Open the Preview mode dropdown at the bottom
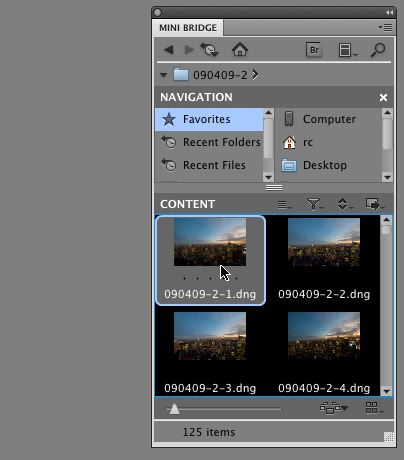The height and width of the screenshot is (460, 404). click(333, 408)
